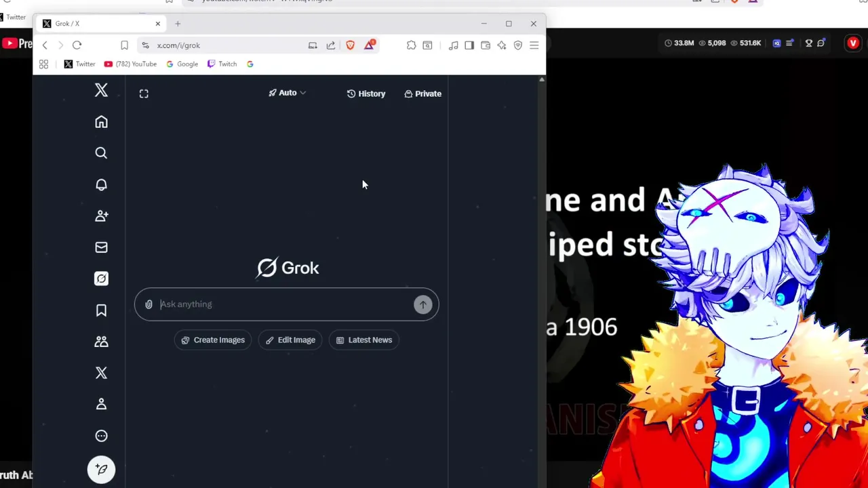Click YouTube Premium logo in background window

(x=16, y=43)
